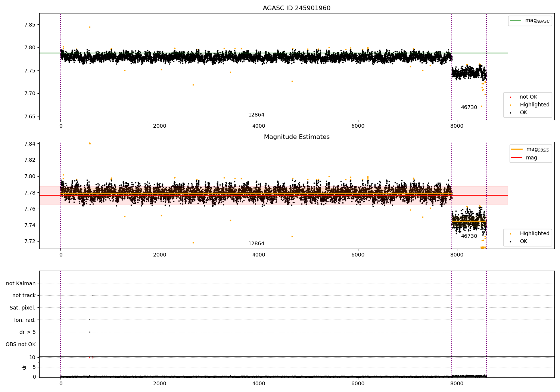Click the orange outlier near 7.845 in AGASC plot
Image resolution: width=560 pixels, height=392 pixels.
pos(90,27)
